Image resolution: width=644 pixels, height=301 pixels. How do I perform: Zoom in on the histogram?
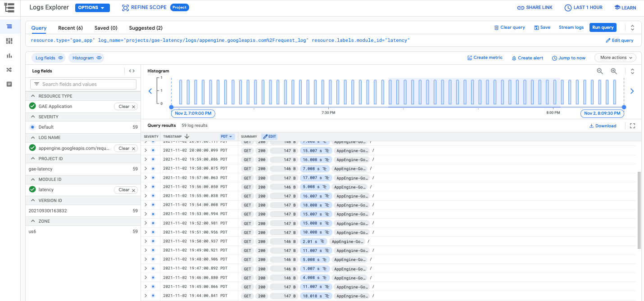point(614,71)
